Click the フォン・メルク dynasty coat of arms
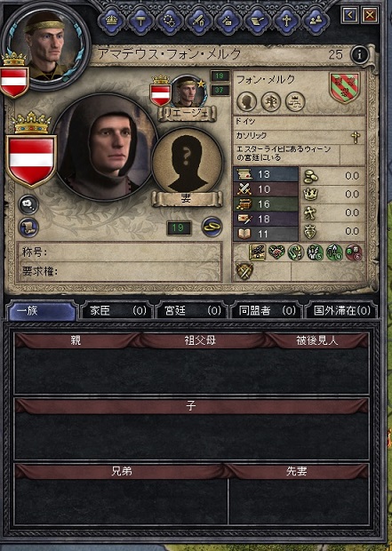The image size is (392, 551). coord(345,87)
